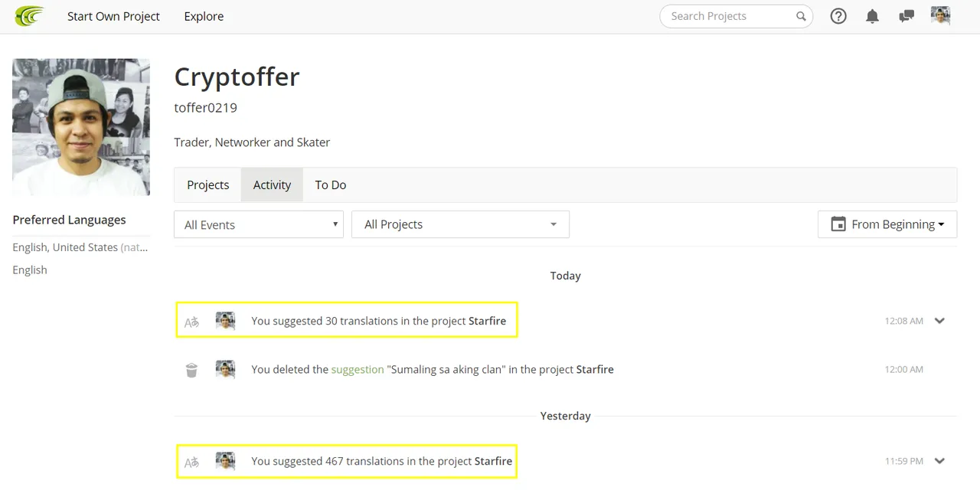980x490 pixels.
Task: Open Start Own Project link
Action: coord(113,16)
